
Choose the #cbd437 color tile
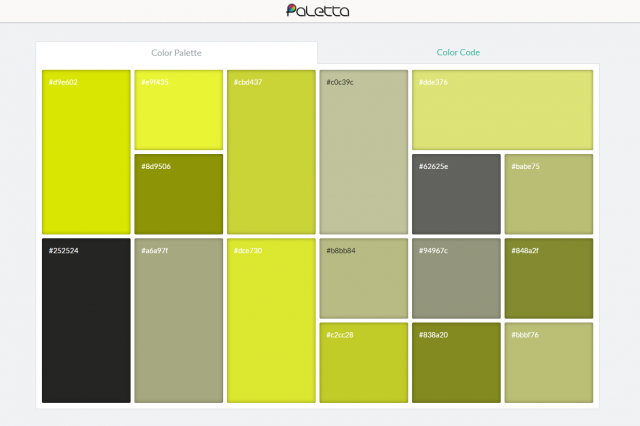pyautogui.click(x=271, y=152)
